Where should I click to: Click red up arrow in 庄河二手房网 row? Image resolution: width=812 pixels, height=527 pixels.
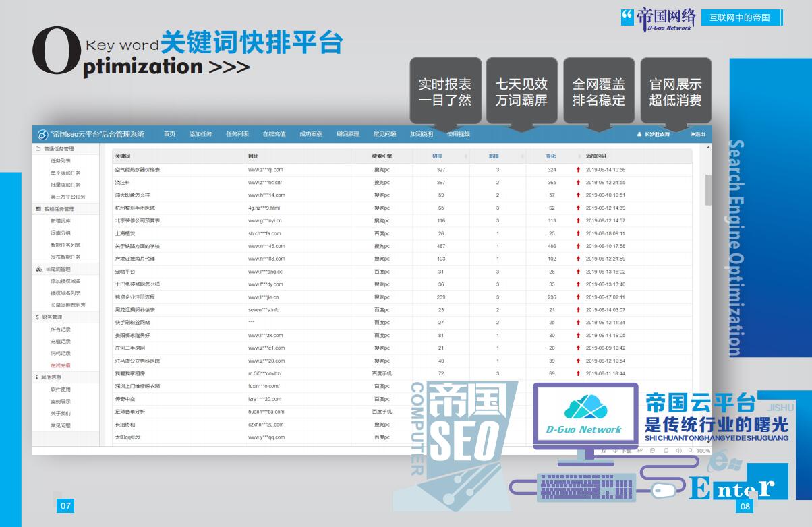[x=578, y=348]
